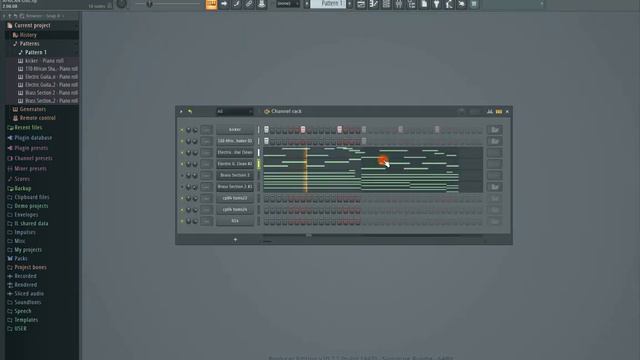Open the Mixer from the toolbar
The image size is (640, 360).
click(399, 4)
